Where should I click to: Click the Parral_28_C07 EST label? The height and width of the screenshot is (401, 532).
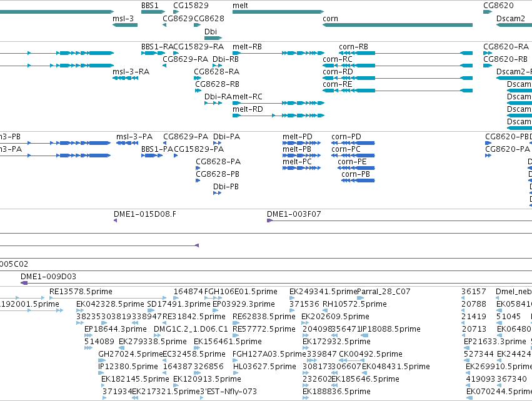(x=384, y=292)
